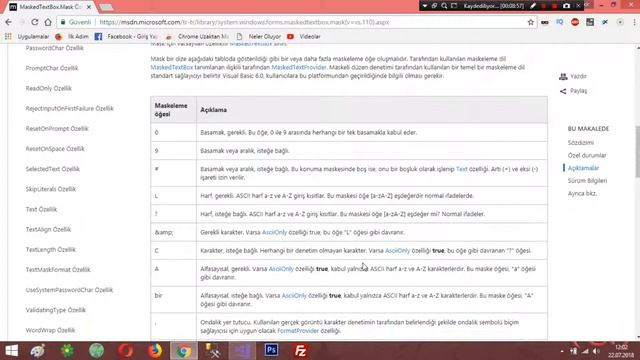Open Opera browser from taskbar
Viewport: 640px width, 360px height.
(x=126, y=351)
